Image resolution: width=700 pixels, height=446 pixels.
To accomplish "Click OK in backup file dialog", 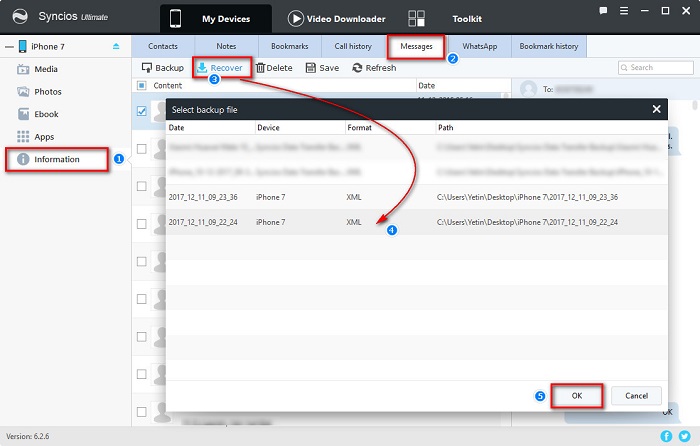I will (x=577, y=396).
